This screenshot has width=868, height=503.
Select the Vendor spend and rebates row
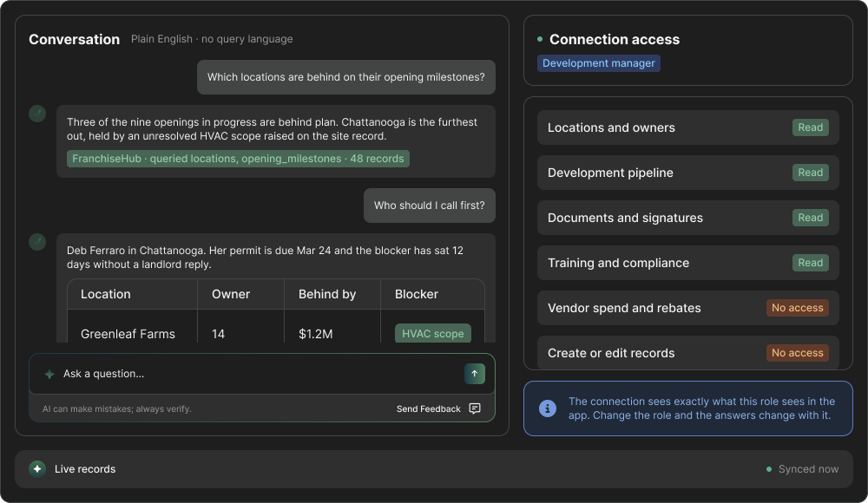pyautogui.click(x=688, y=308)
